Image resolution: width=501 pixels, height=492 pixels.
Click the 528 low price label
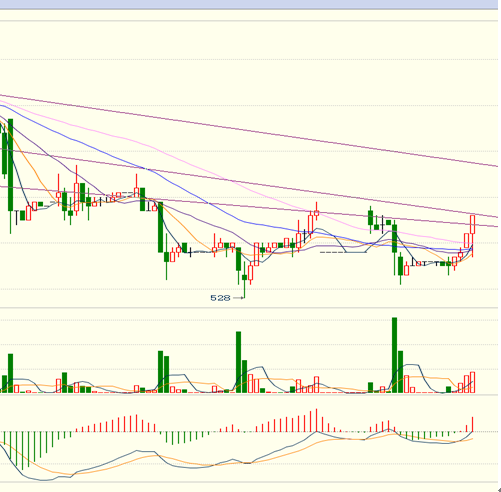[x=220, y=298]
